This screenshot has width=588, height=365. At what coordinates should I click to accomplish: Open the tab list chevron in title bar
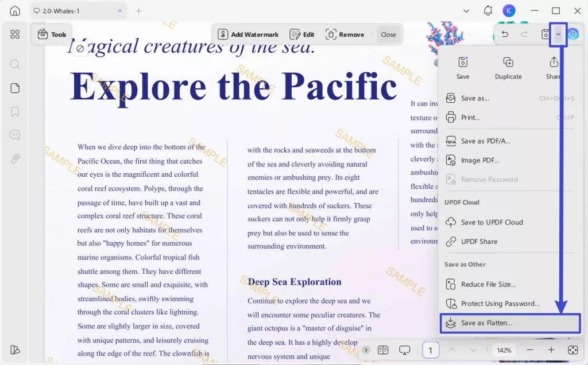(466, 11)
